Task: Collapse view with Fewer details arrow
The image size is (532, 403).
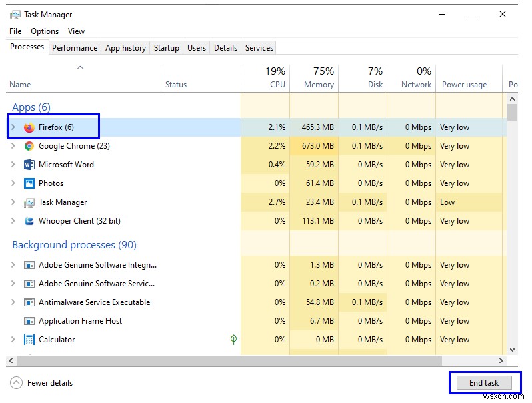Action: pyautogui.click(x=16, y=382)
